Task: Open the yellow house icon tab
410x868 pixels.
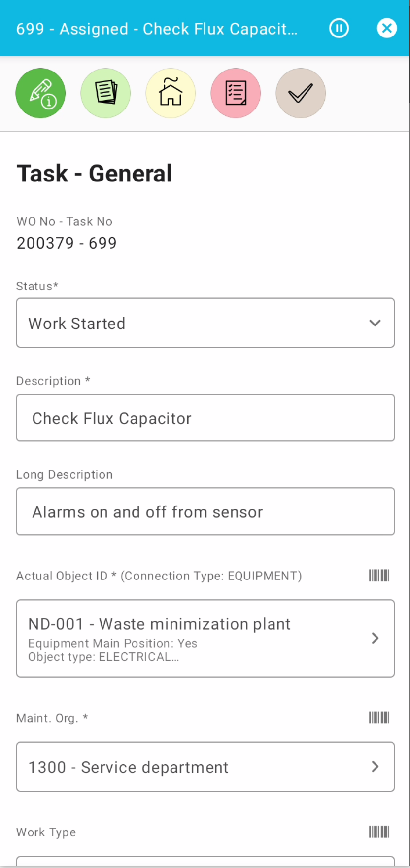Action: coord(171,93)
